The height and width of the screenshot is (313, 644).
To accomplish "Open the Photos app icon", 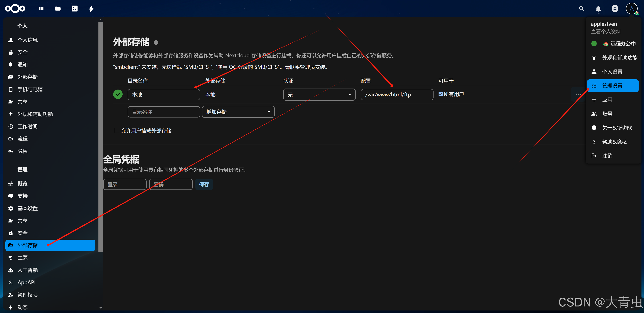I will (74, 9).
